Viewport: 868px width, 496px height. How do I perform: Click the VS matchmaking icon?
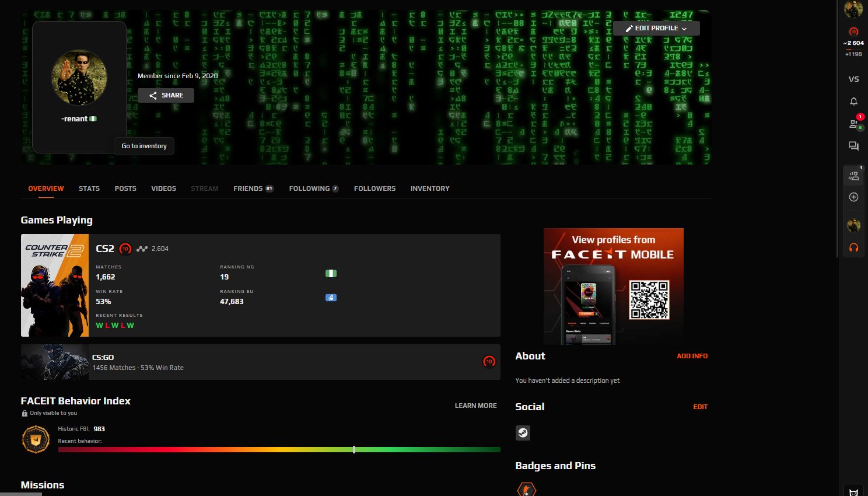point(853,79)
